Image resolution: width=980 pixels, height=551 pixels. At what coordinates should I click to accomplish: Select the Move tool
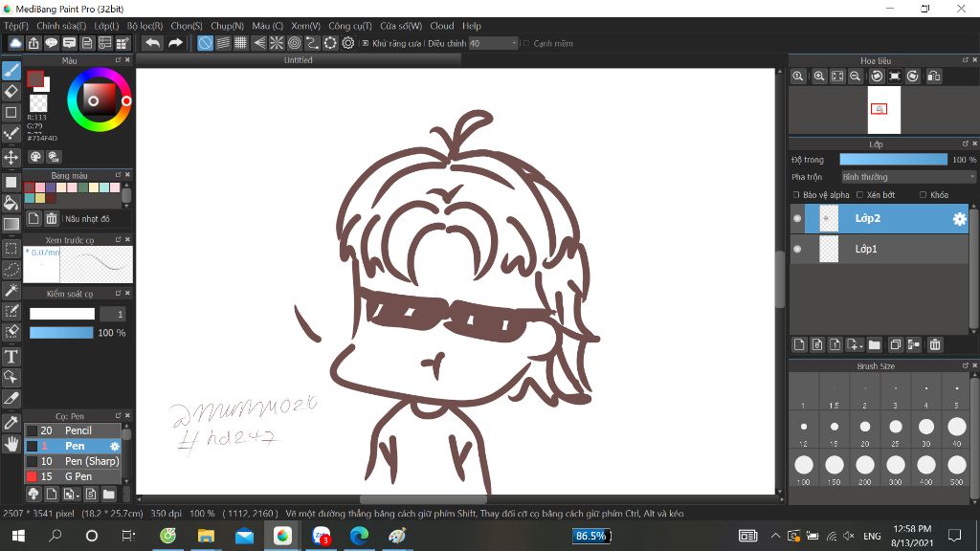coord(11,156)
